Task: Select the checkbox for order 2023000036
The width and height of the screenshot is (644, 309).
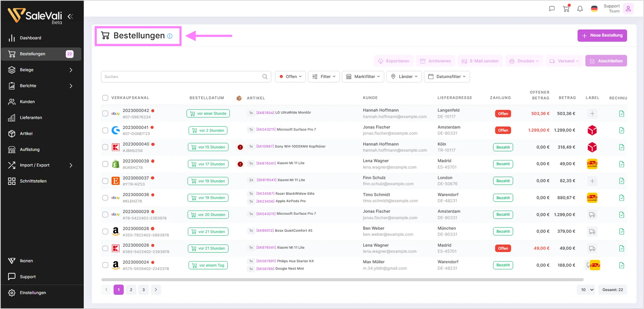Action: click(x=105, y=198)
